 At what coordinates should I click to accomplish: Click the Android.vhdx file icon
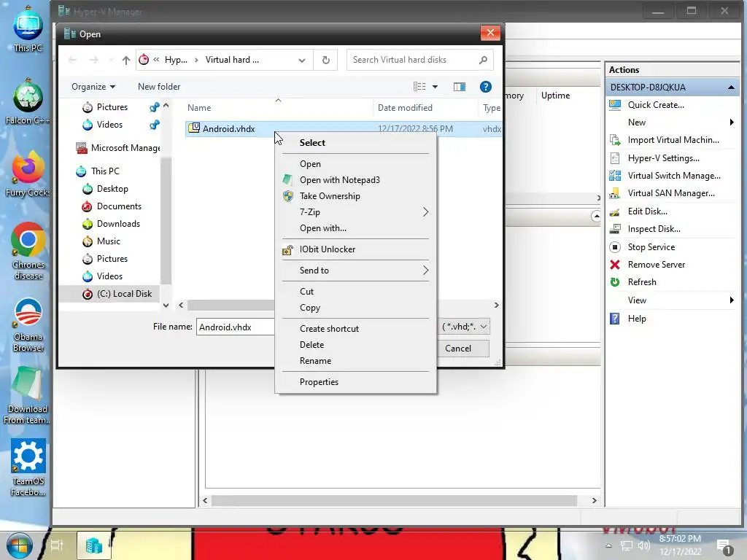(x=194, y=128)
